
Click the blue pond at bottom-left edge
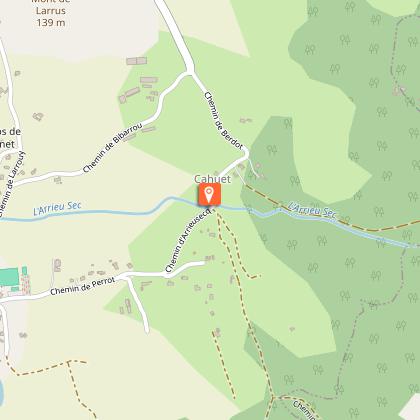[x=1, y=392]
